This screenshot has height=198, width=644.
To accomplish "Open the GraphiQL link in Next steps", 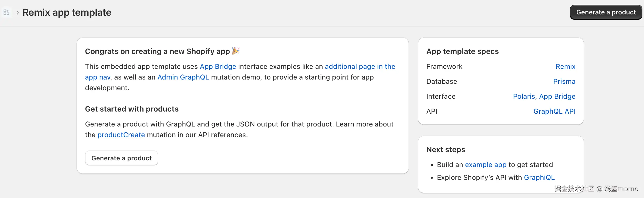I will point(539,177).
